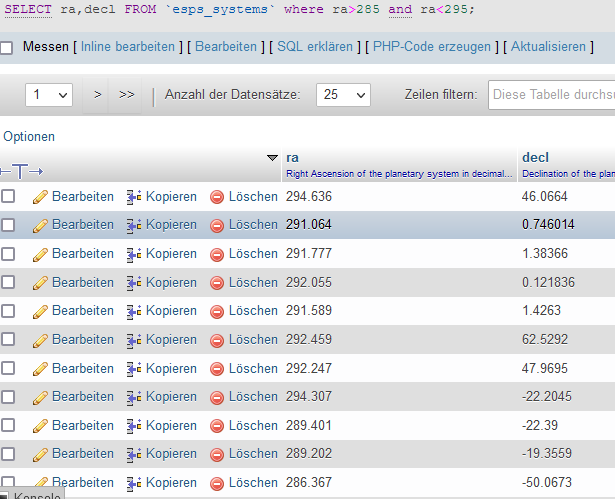This screenshot has height=499, width=615.
Task: Click copy icon for row 291.777
Action: click(134, 254)
